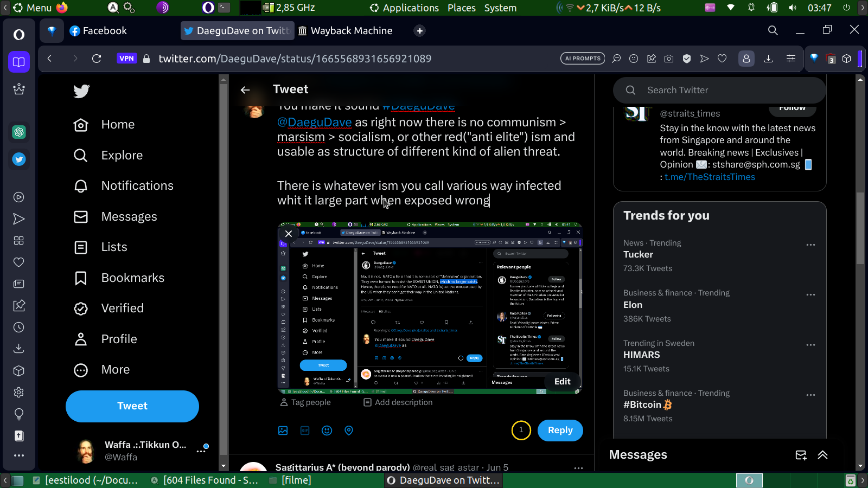868x488 pixels.
Task: Reload the page
Action: pos(97,59)
